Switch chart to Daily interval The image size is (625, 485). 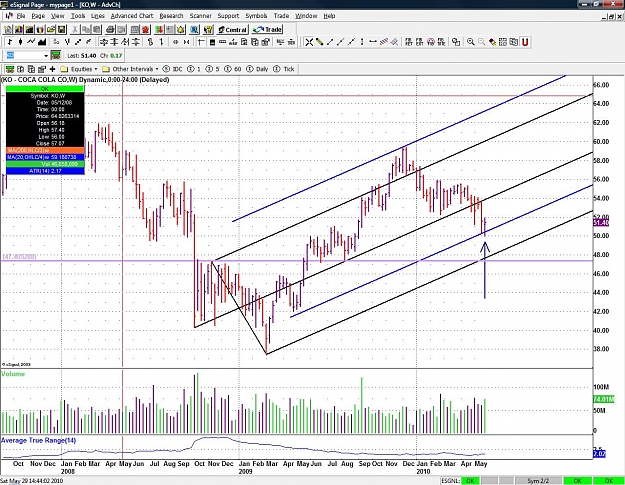pos(257,69)
